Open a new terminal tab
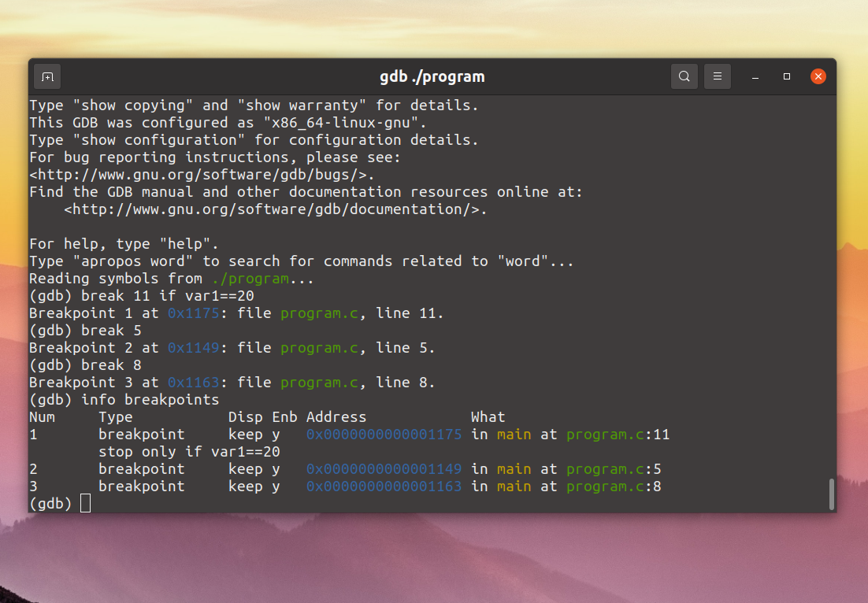 coord(47,76)
